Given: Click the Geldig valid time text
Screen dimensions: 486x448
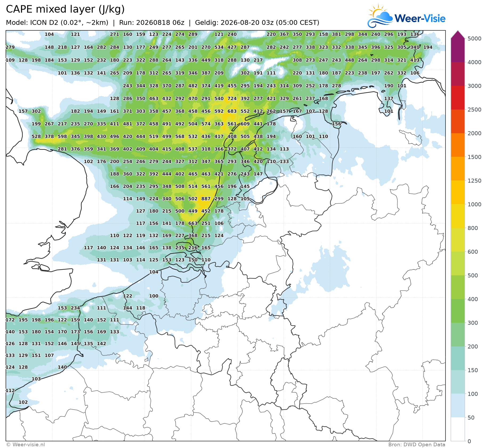Looking at the screenshot, I should click(257, 23).
